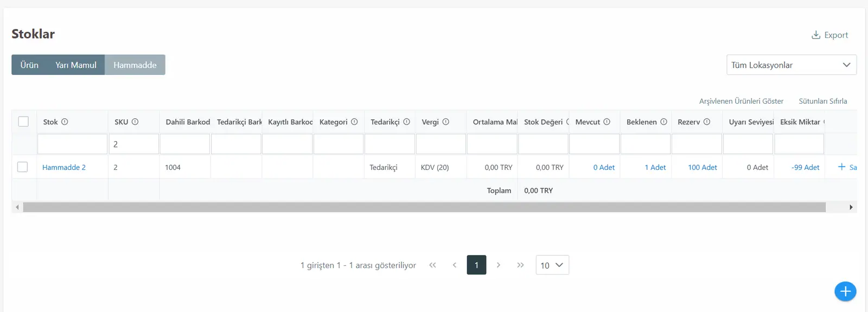Image resolution: width=868 pixels, height=312 pixels.
Task: Toggle the select-all checkbox in header
Action: (23, 122)
